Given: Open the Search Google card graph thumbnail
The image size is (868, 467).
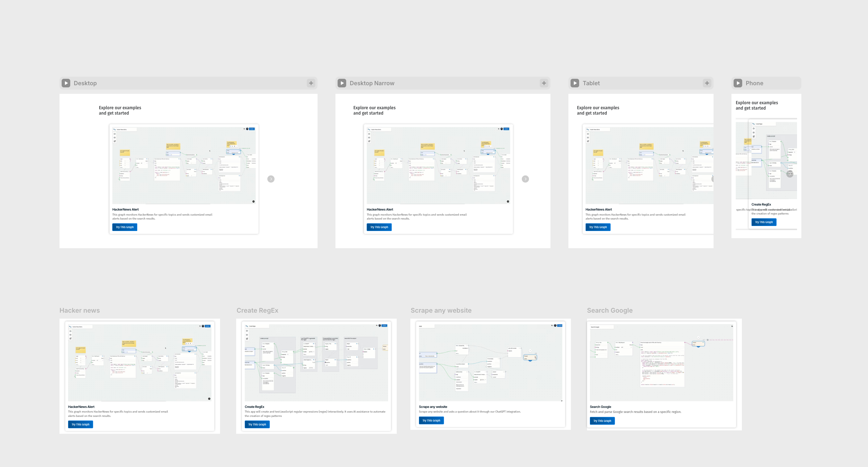Looking at the screenshot, I should (x=662, y=363).
